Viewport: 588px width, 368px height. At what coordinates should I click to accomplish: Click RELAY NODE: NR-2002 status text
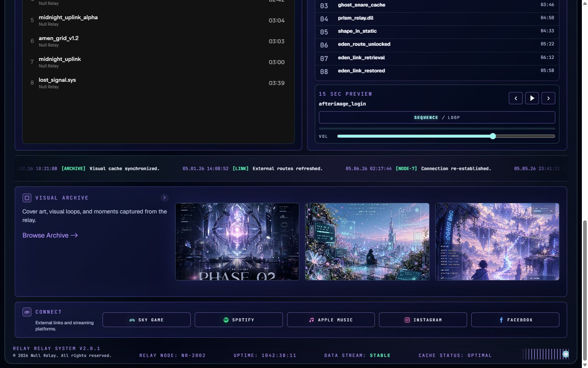[x=172, y=355]
